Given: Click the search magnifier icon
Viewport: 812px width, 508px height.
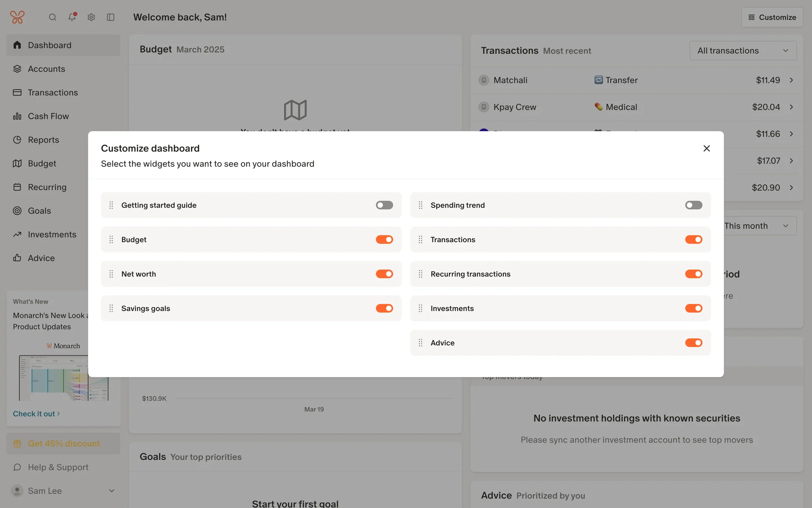Looking at the screenshot, I should (x=52, y=17).
